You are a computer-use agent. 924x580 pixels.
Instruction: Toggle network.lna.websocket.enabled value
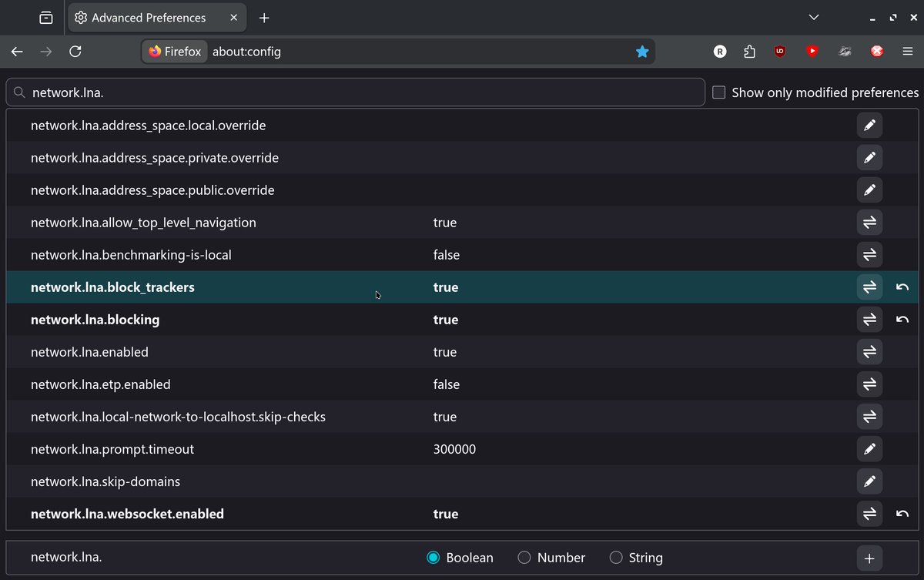tap(869, 514)
